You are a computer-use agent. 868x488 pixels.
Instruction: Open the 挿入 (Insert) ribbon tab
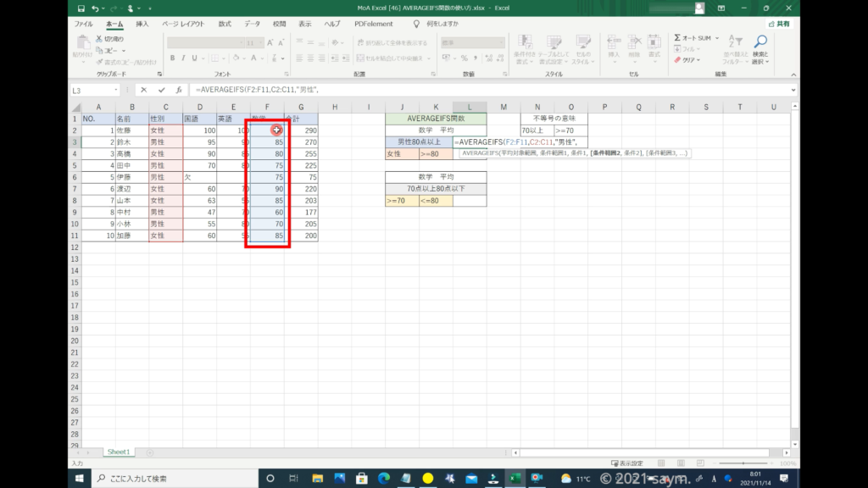click(142, 24)
